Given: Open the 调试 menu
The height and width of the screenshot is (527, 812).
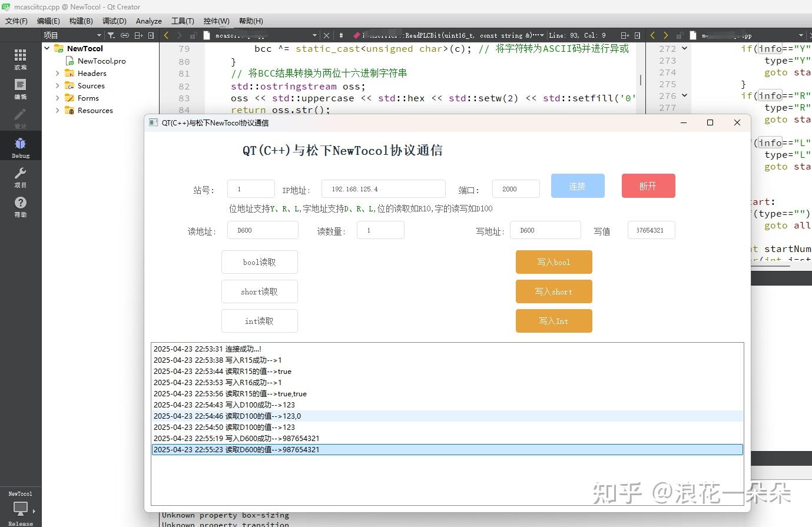Looking at the screenshot, I should click(114, 21).
